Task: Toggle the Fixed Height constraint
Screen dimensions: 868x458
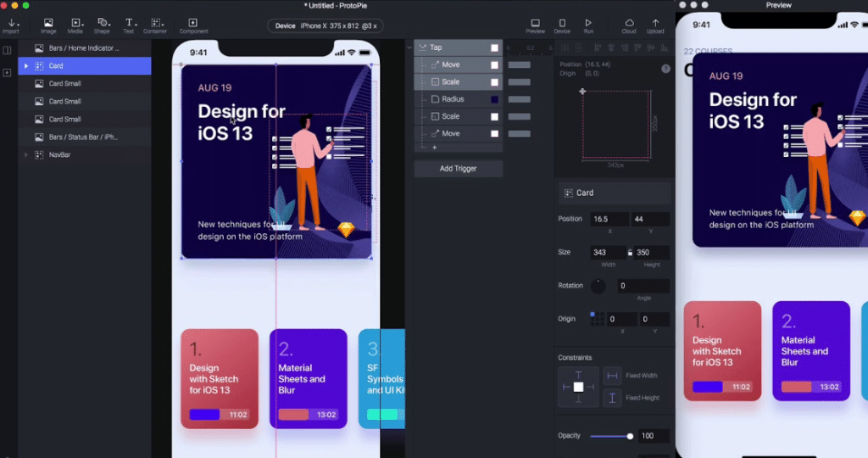Action: [x=612, y=398]
